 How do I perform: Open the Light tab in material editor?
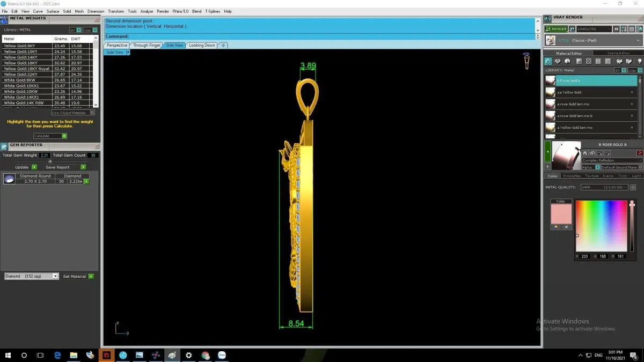point(636,176)
